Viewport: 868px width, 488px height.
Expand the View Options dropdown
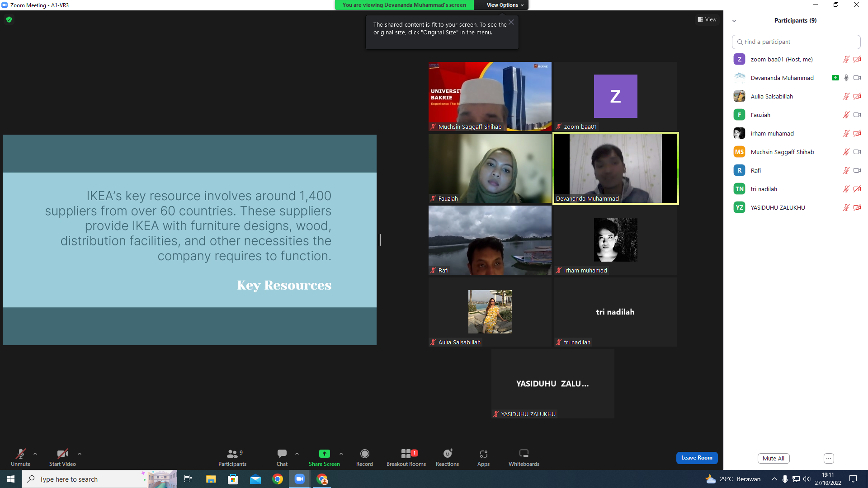pyautogui.click(x=505, y=5)
